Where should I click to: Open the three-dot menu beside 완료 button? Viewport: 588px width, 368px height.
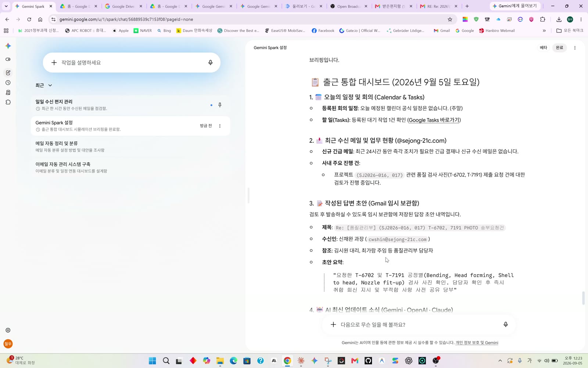(575, 48)
